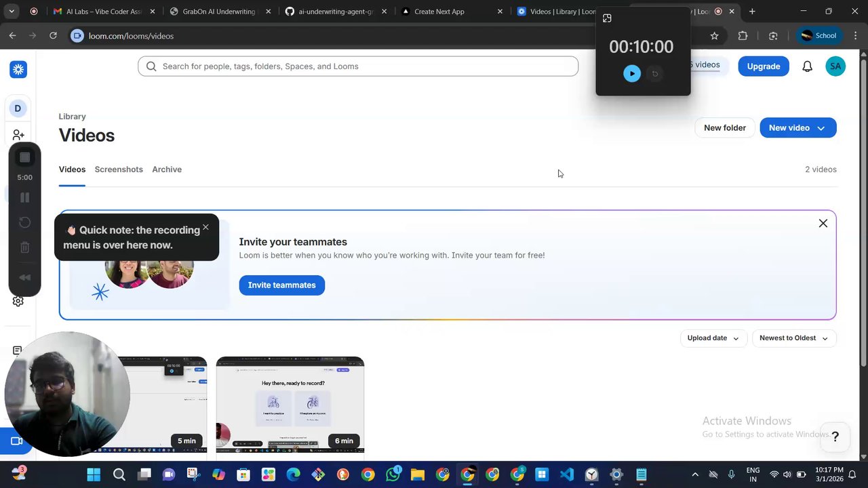Show hidden system tray icons

[x=694, y=474]
